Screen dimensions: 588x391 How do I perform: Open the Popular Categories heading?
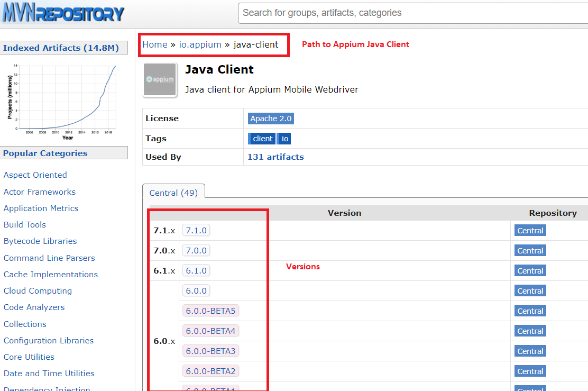point(45,153)
